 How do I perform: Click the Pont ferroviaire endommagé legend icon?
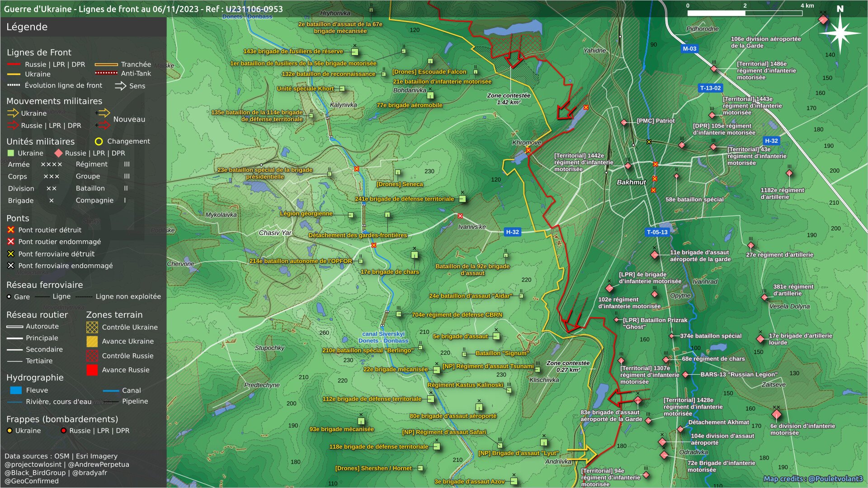pyautogui.click(x=11, y=266)
